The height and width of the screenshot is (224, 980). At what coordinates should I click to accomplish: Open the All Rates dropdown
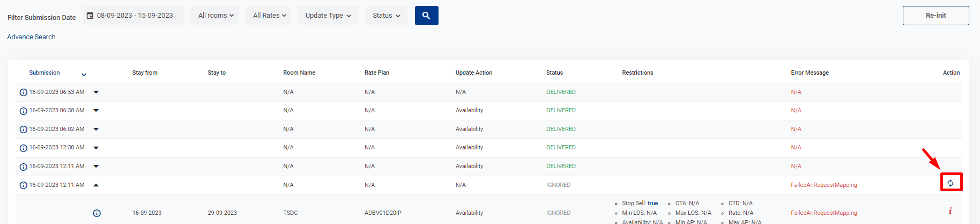[x=269, y=16]
